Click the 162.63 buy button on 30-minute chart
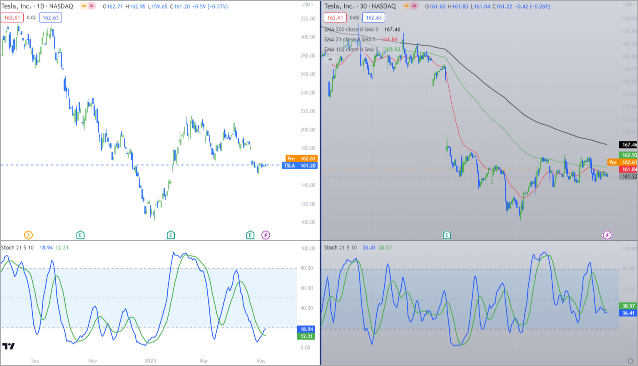Viewport: 638px width, 366px height. pyautogui.click(x=373, y=18)
